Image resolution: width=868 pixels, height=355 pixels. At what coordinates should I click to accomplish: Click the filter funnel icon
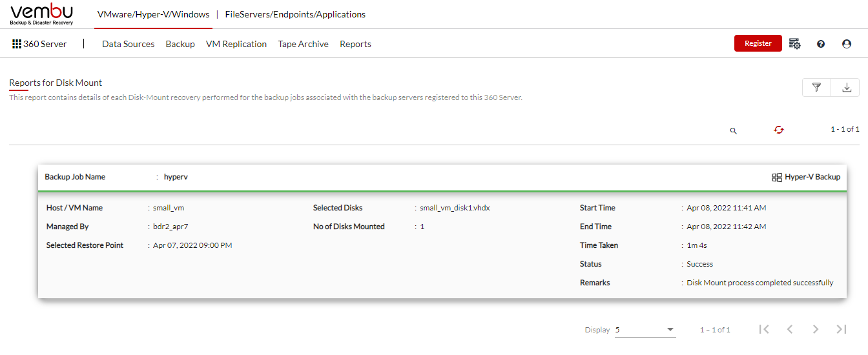(x=816, y=88)
